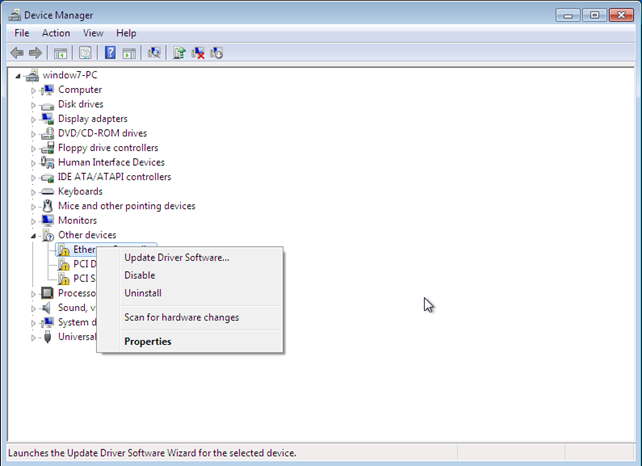The width and height of the screenshot is (642, 466).
Task: Open the View menu in menu bar
Action: [93, 33]
